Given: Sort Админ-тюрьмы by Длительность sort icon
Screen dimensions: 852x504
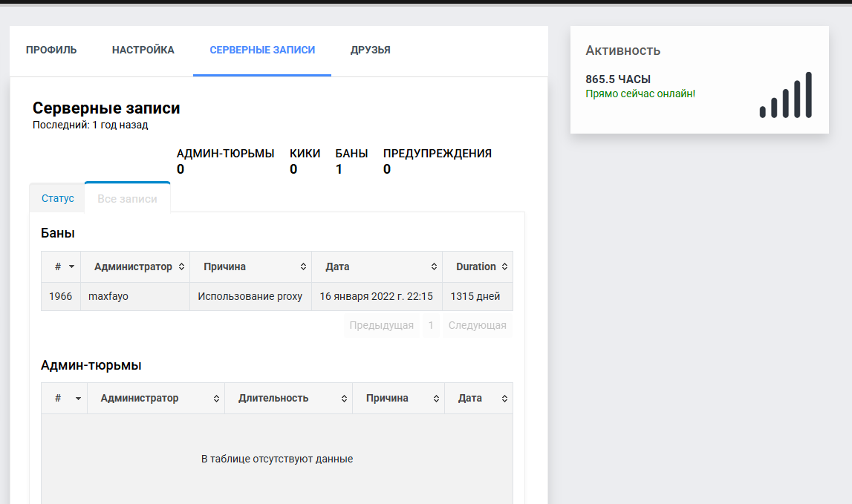Looking at the screenshot, I should (x=344, y=399).
